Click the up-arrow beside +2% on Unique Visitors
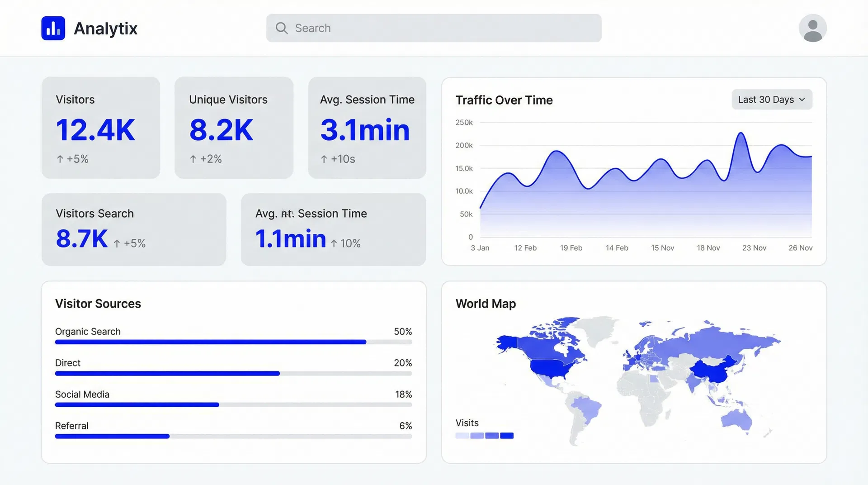 [x=193, y=159]
